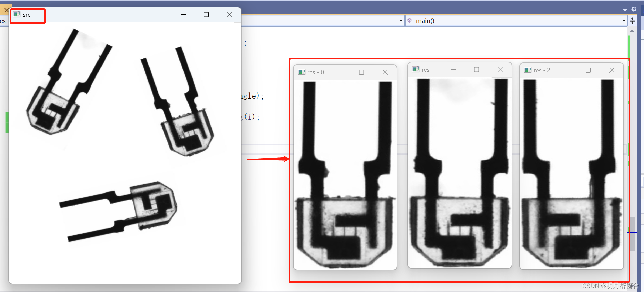Maximize the src window
Image resolution: width=644 pixels, height=292 pixels.
[x=206, y=14]
